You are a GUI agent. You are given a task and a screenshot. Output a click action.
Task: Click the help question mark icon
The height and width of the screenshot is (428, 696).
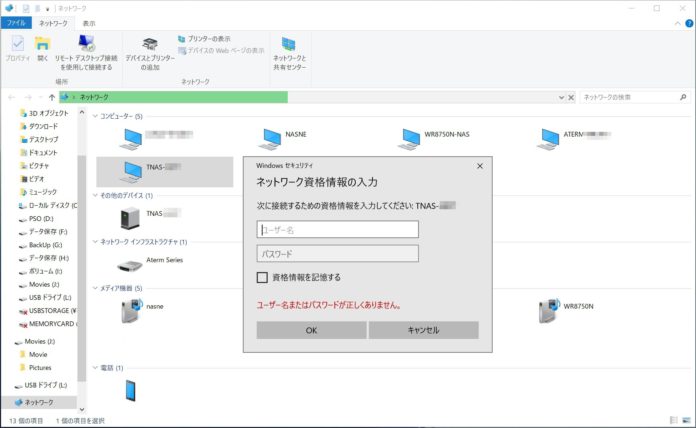tap(689, 24)
